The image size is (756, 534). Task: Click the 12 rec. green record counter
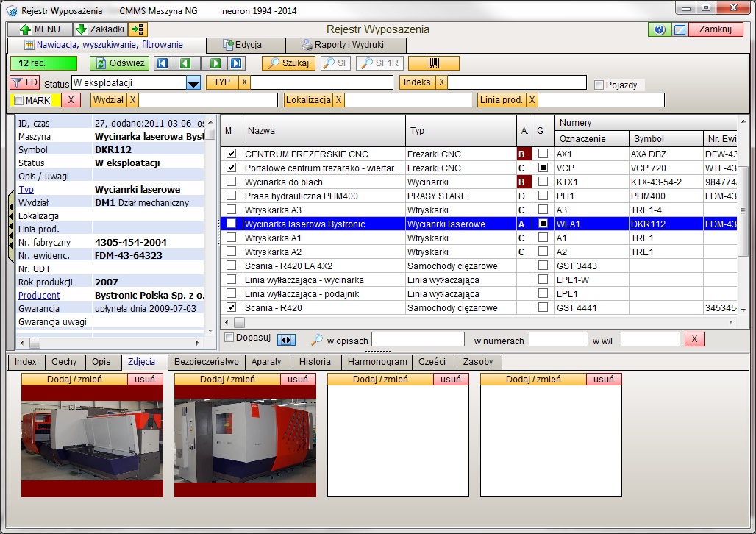coord(43,63)
